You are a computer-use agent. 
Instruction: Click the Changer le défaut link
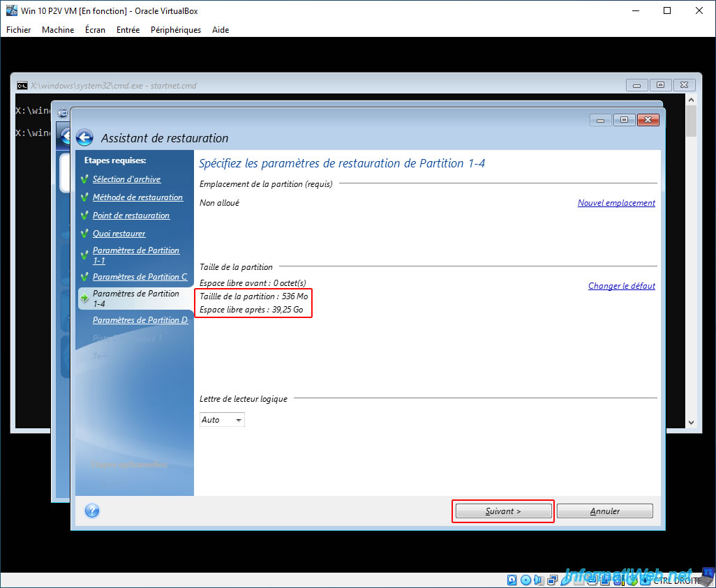click(x=622, y=286)
